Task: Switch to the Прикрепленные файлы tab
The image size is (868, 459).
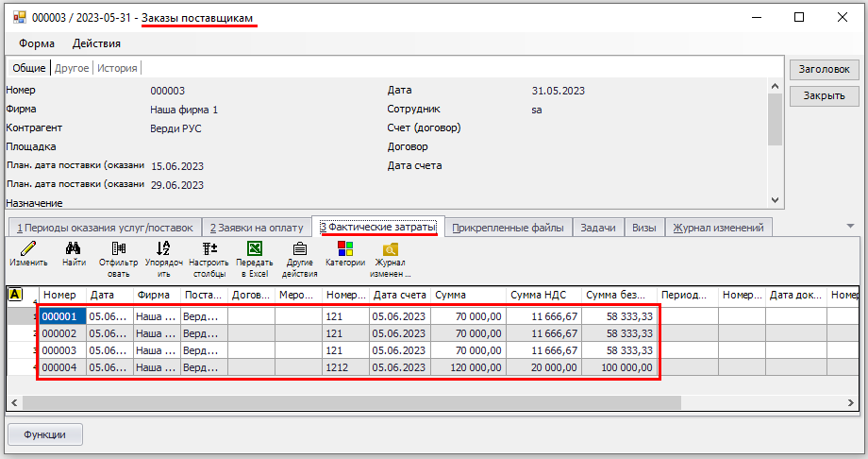Action: (507, 228)
